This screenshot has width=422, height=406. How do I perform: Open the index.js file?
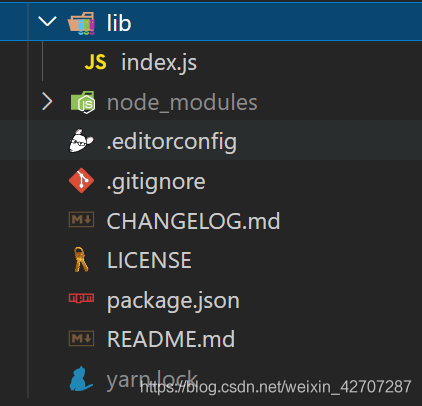(x=159, y=63)
